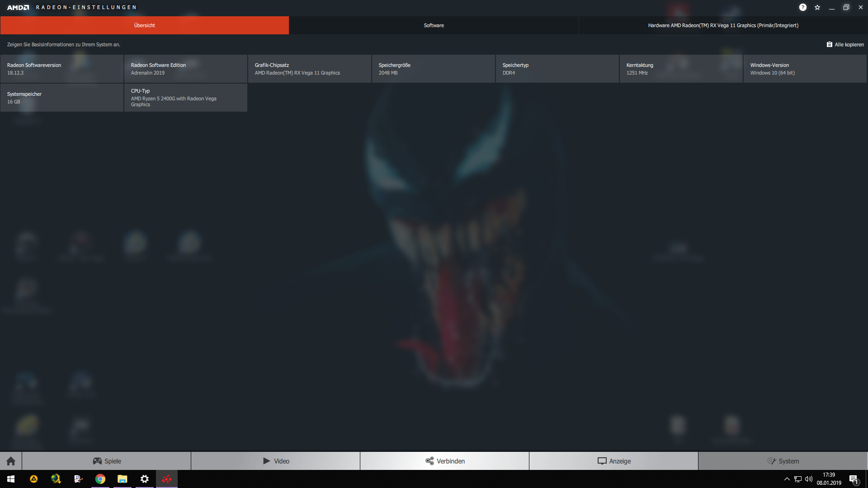Screen dimensions: 868x488
Task: Click the CPU-Typ info tile
Action: point(186,98)
